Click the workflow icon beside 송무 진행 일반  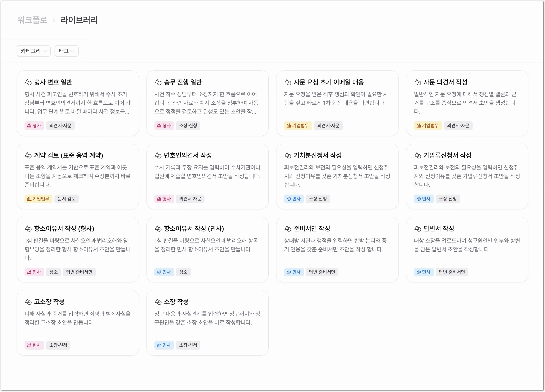click(x=158, y=82)
